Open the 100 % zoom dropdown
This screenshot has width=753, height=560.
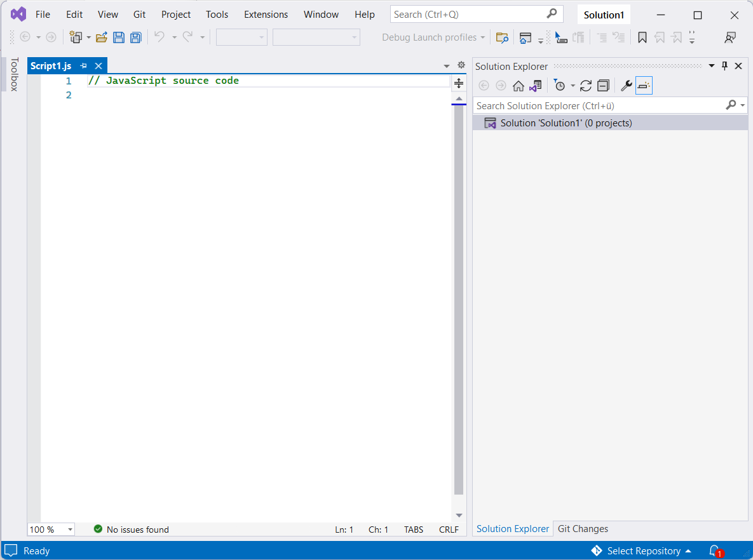click(70, 530)
